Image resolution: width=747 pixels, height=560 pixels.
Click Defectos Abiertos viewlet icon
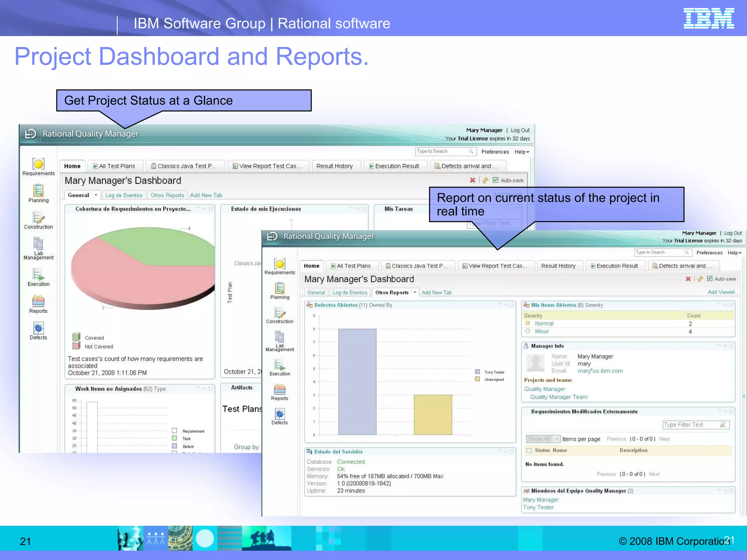point(310,305)
